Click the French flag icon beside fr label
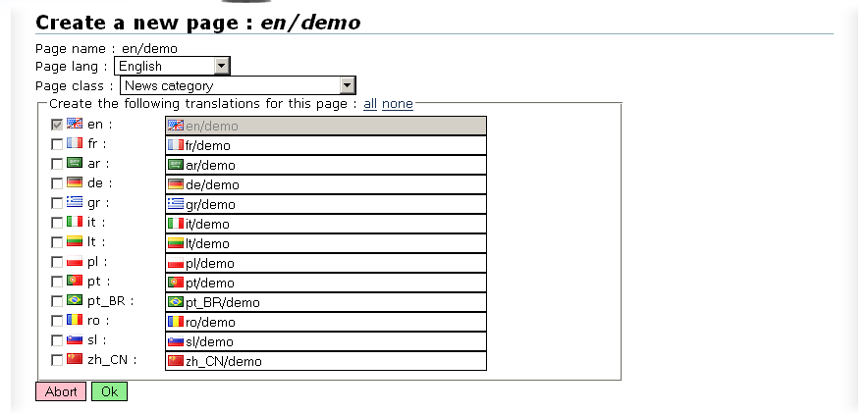The height and width of the screenshot is (413, 868). click(75, 143)
